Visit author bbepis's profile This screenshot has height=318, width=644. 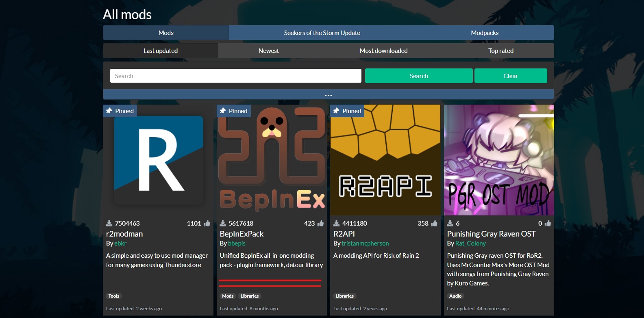tap(237, 243)
